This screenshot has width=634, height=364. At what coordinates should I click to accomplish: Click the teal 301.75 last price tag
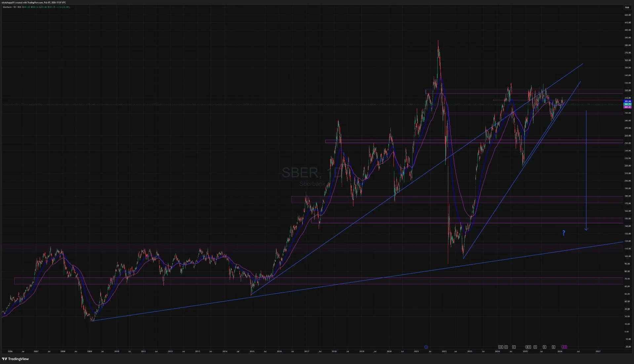627,104
